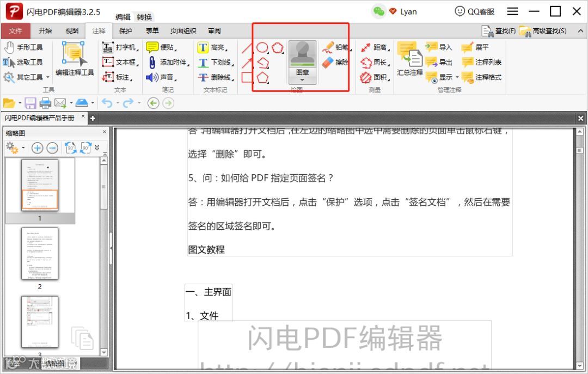
Task: Select the rectangle drawing tool
Action: pos(247,77)
